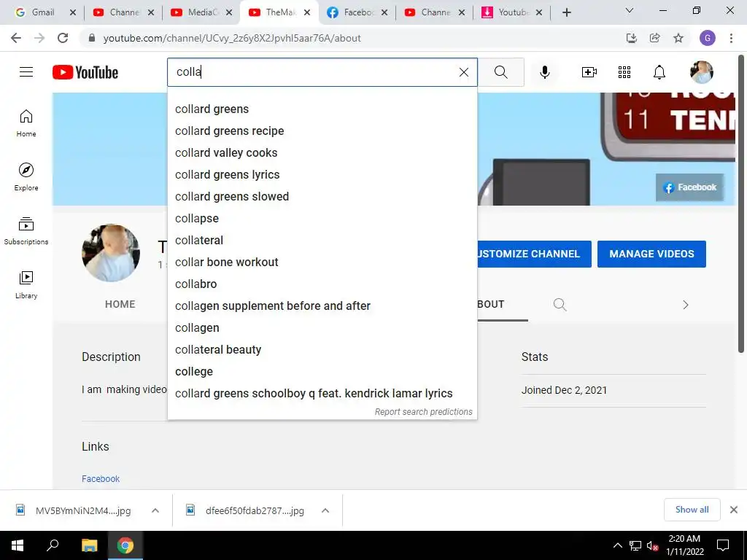Open Windows taskbar search
This screenshot has height=560, width=747.
53,545
